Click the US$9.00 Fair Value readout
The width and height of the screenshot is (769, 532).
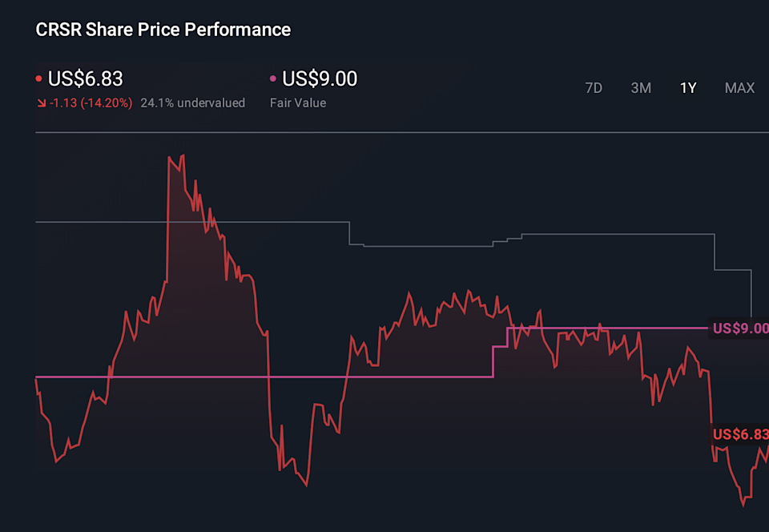click(x=319, y=79)
